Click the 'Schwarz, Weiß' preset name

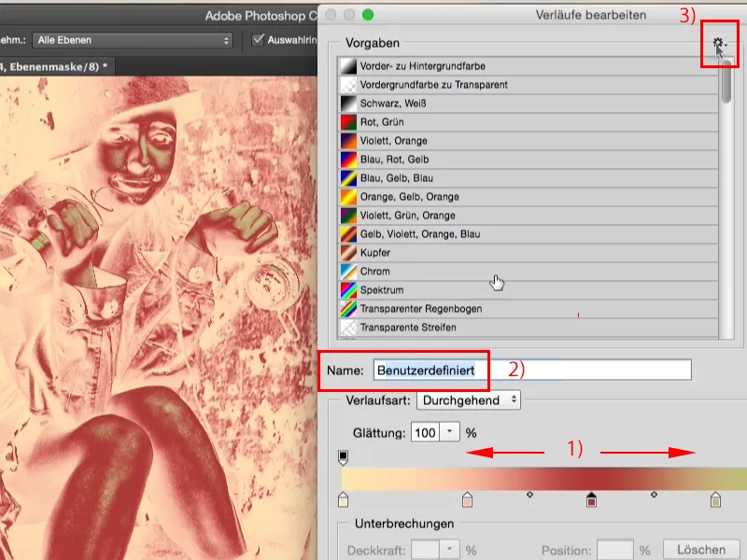[x=393, y=104]
